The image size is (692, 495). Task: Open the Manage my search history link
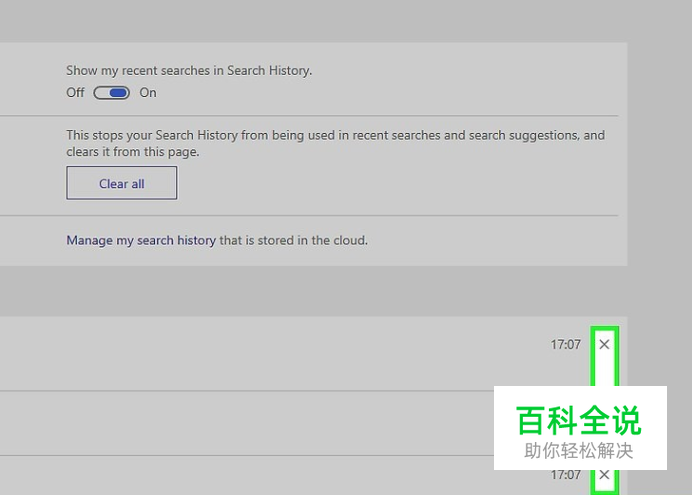pyautogui.click(x=141, y=240)
